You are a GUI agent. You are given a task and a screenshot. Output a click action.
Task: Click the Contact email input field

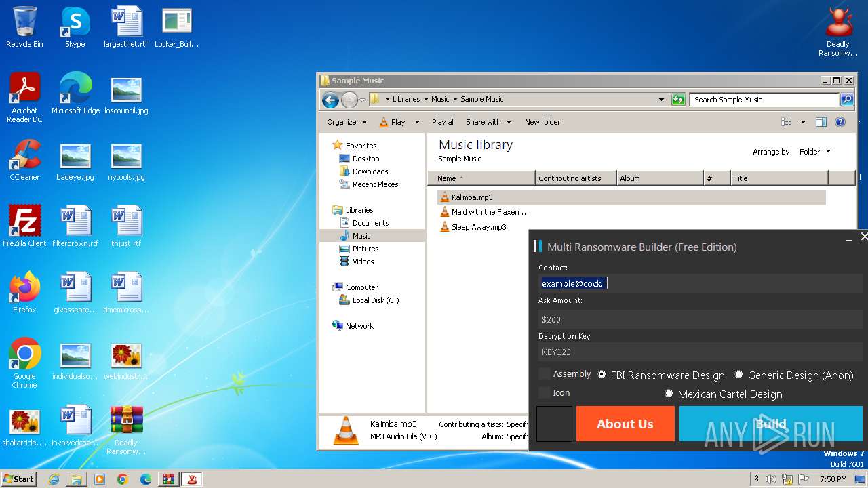[701, 283]
